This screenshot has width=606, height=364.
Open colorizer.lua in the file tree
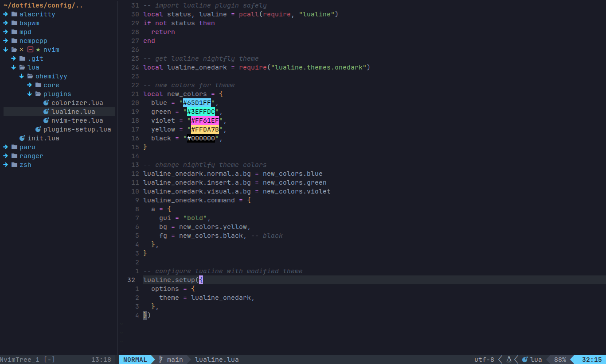click(x=77, y=103)
